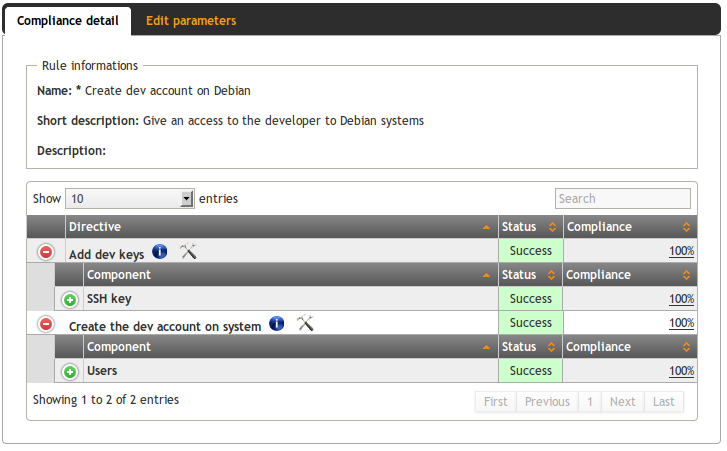Expand the Users component row
This screenshot has width=727, height=451.
[x=70, y=372]
